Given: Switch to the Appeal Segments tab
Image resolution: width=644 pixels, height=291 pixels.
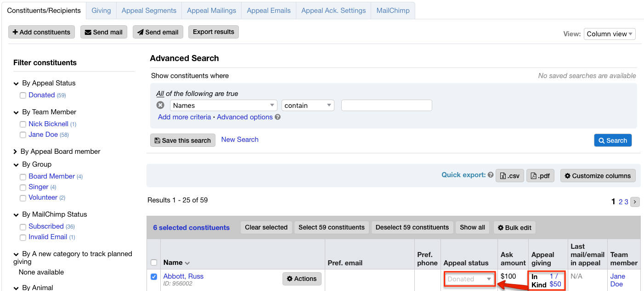Looking at the screenshot, I should [x=149, y=10].
